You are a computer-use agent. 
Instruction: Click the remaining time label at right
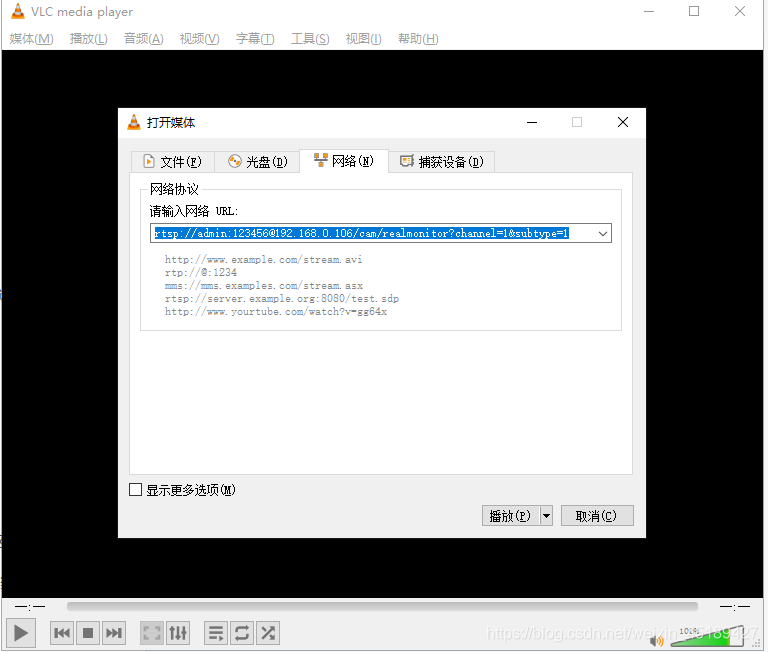(x=735, y=606)
